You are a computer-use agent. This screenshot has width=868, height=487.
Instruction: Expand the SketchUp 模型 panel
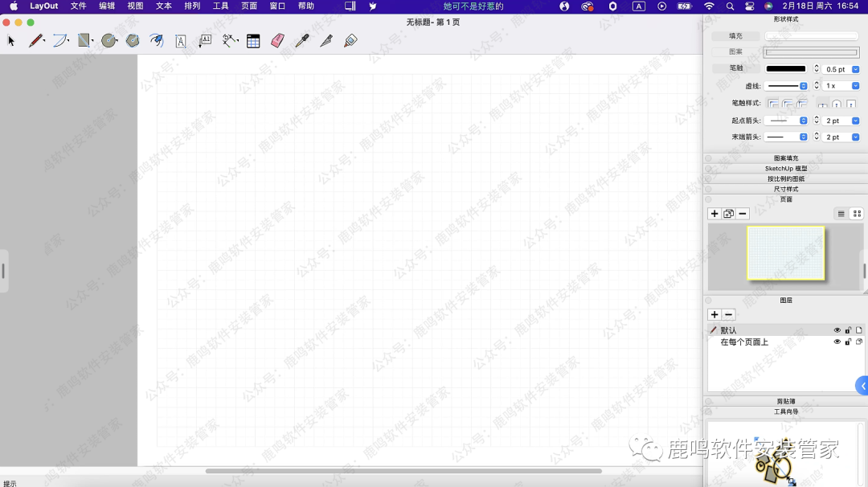(x=785, y=169)
